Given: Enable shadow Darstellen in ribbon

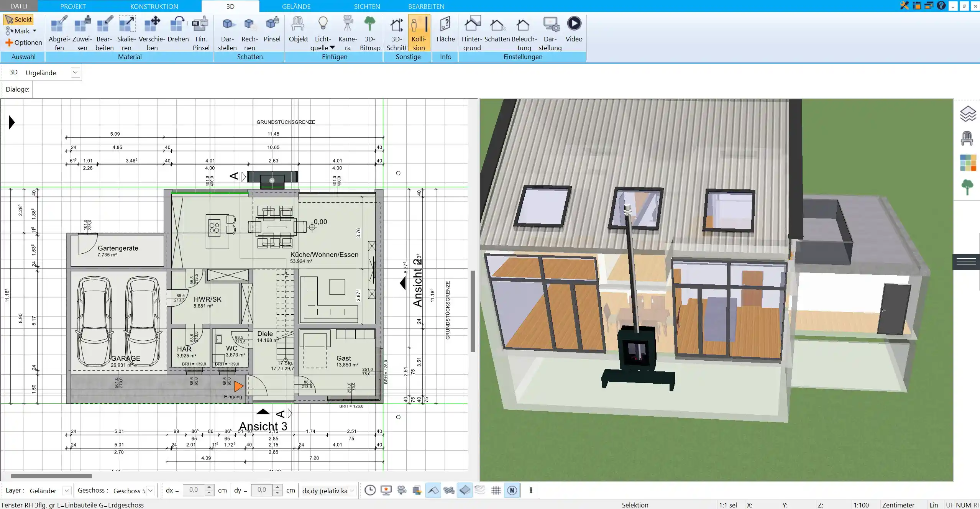Looking at the screenshot, I should (x=227, y=33).
